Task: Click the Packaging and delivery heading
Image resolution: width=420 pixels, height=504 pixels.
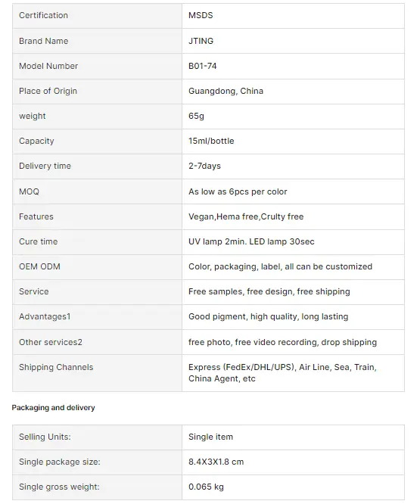Action: coord(53,408)
